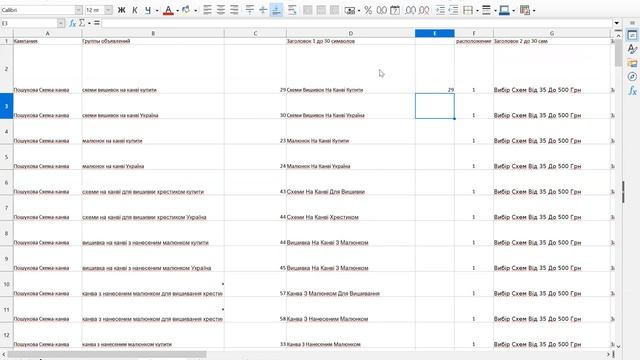Align cell text left
Viewport: 640px width, 360px height.
coord(207,10)
